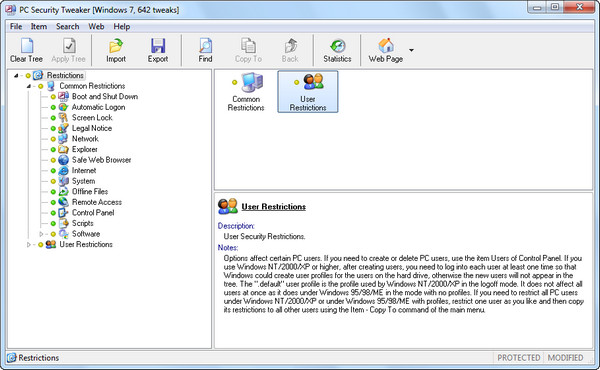
Task: Toggle status dot for Boot and Shut Down
Action: pyautogui.click(x=53, y=97)
